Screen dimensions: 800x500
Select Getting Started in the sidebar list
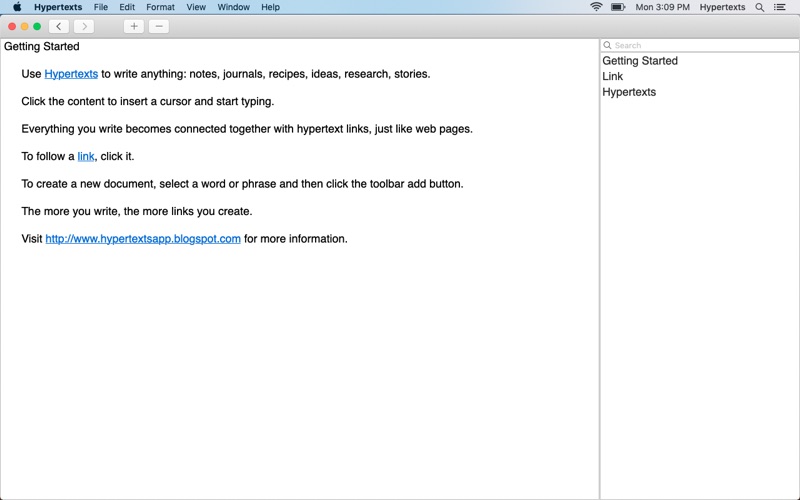coord(640,61)
